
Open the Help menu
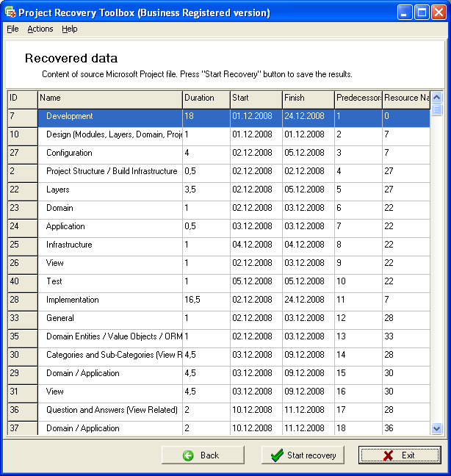coord(69,29)
